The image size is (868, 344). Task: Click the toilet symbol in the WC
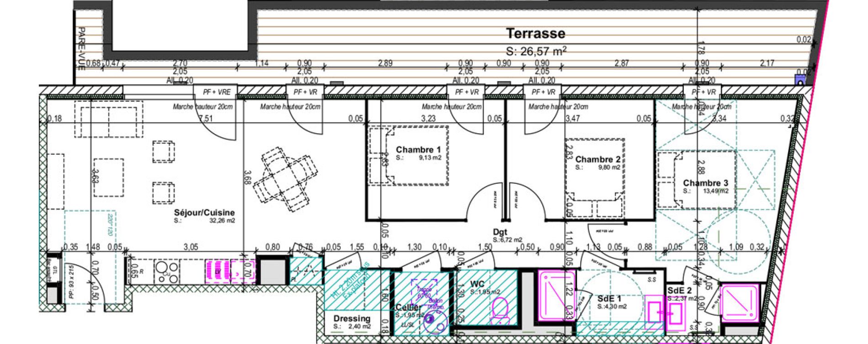coord(501,310)
